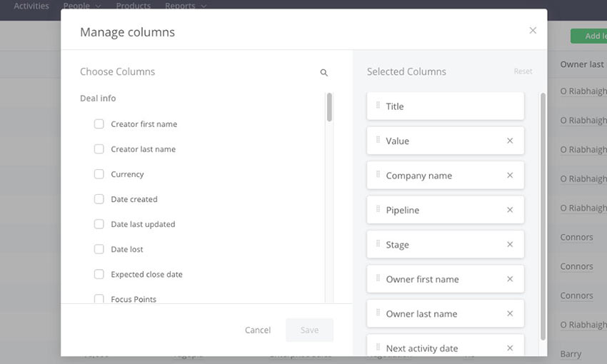This screenshot has height=364, width=607.
Task: Remove the Stage column
Action: pyautogui.click(x=510, y=245)
